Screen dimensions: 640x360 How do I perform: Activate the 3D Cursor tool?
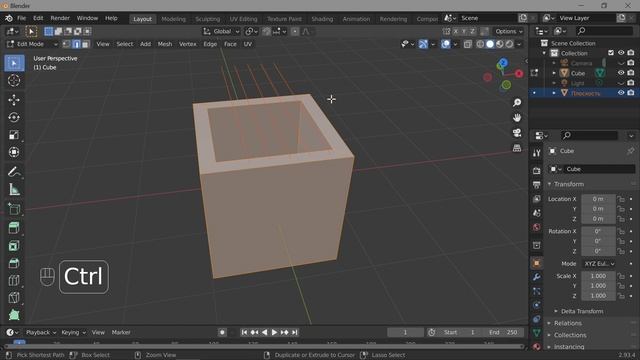pos(14,81)
